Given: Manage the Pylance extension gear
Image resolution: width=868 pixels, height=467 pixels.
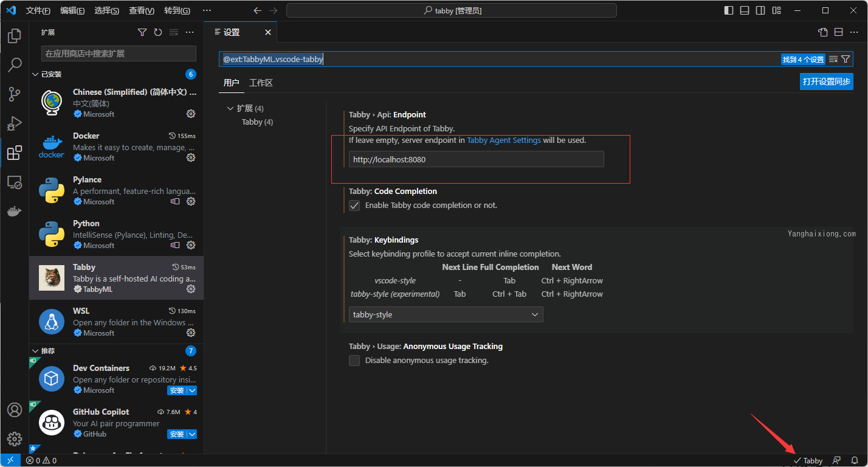Looking at the screenshot, I should tap(191, 201).
